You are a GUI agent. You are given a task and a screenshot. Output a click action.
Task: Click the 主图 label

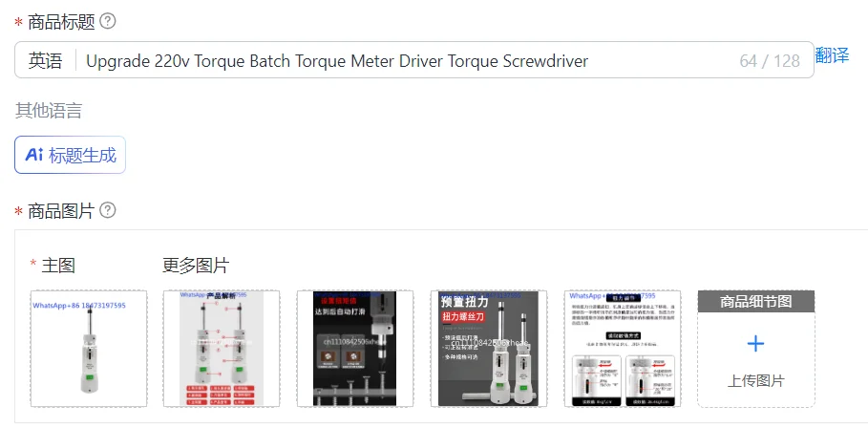coord(58,266)
